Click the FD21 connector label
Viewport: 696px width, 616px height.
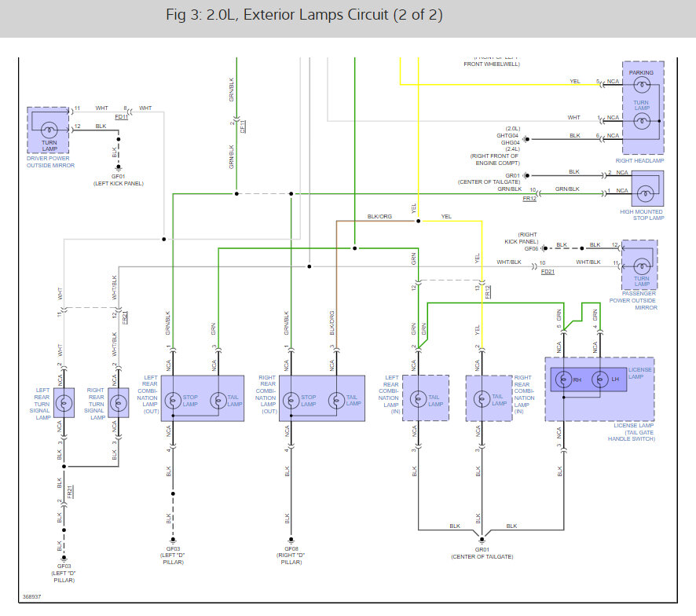(548, 271)
